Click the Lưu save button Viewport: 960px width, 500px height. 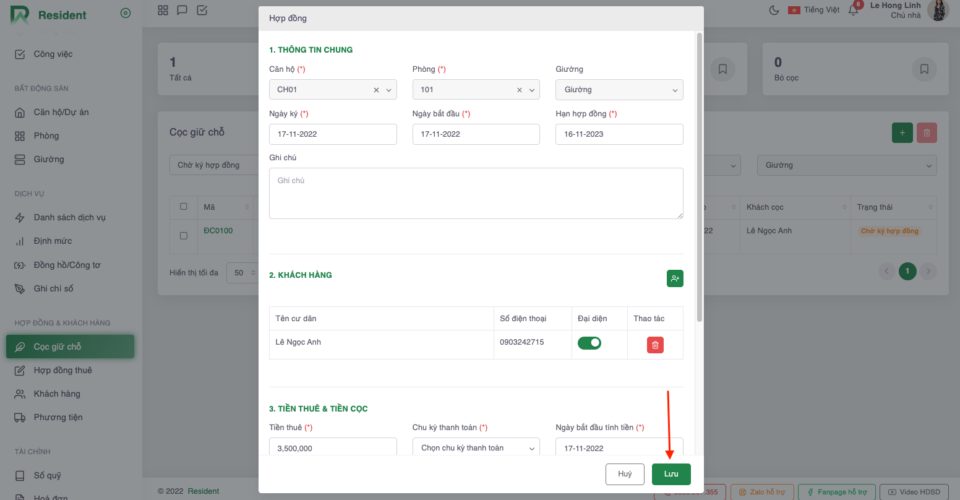pyautogui.click(x=671, y=474)
